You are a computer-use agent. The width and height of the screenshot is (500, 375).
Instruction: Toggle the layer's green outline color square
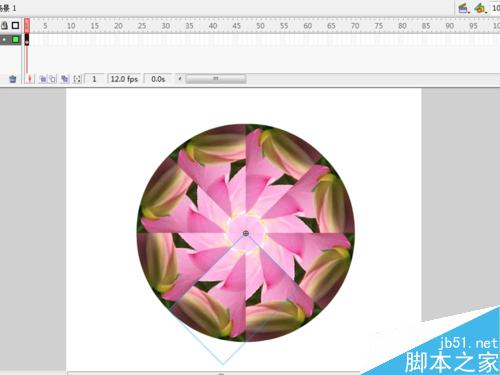tap(15, 40)
